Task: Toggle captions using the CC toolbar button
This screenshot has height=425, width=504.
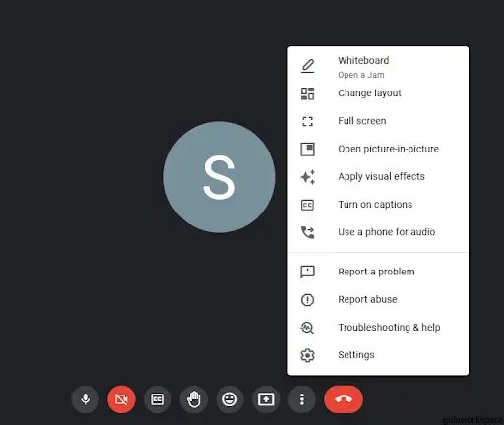Action: click(x=157, y=399)
